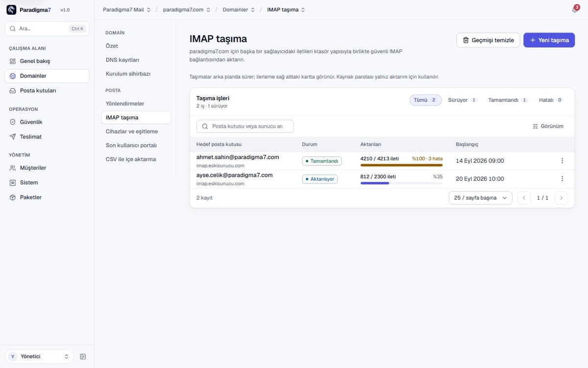Go to Yönlendirmeler

tap(136, 104)
